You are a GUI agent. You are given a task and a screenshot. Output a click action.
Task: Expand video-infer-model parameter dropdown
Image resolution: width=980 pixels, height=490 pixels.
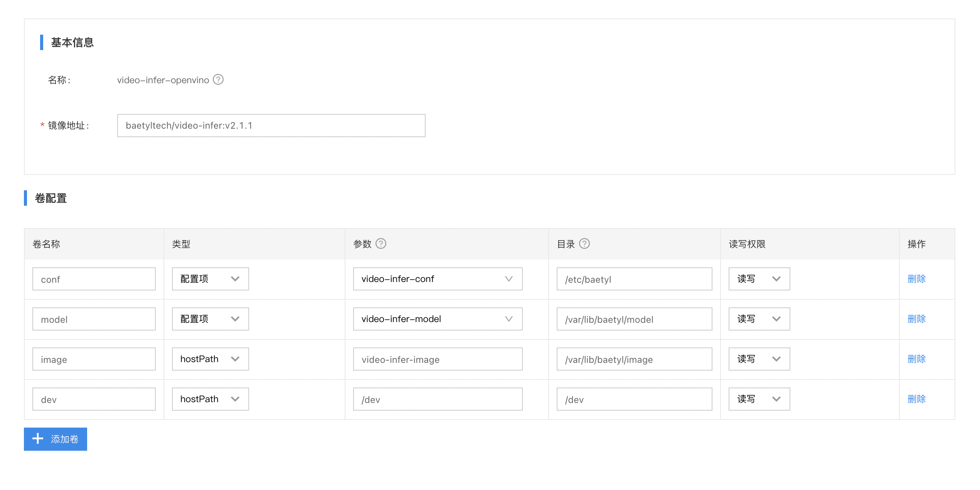tap(438, 319)
